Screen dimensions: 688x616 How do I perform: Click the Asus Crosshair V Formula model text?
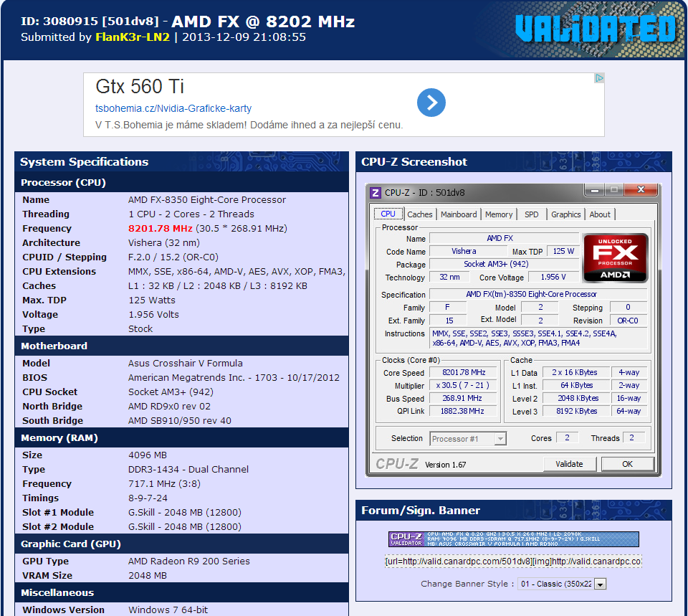tap(185, 363)
